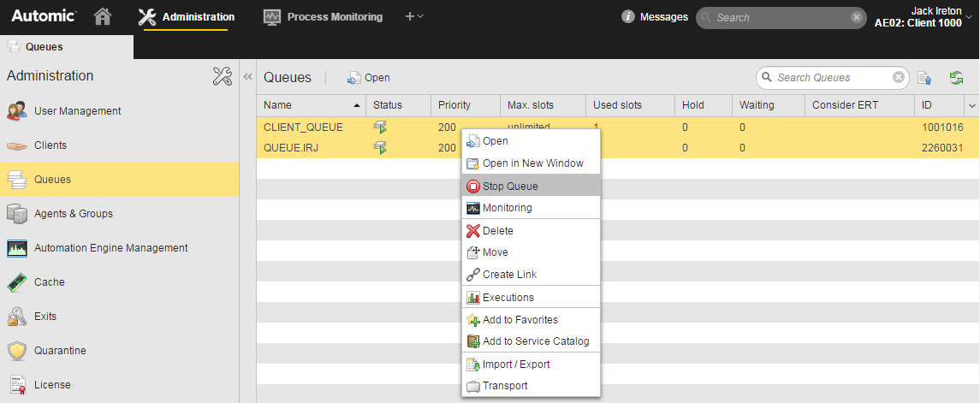The width and height of the screenshot is (980, 403).
Task: Open the column options dropdown after ID
Action: coord(971,105)
